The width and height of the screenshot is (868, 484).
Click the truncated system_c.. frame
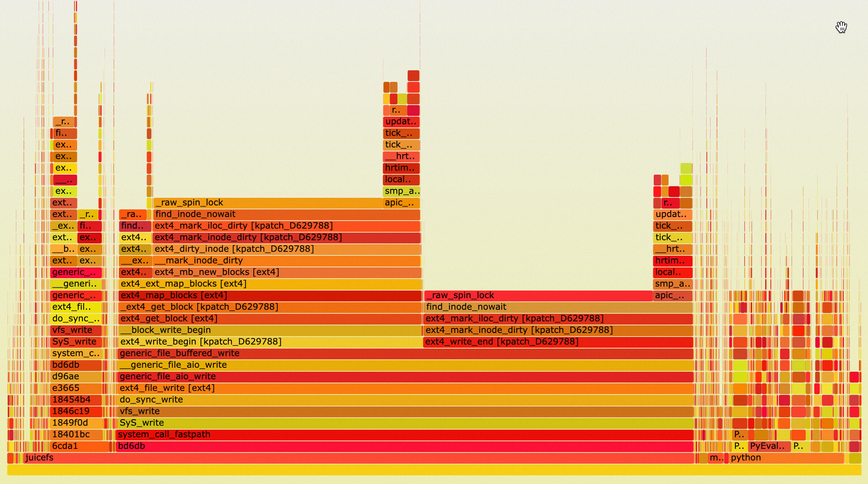coord(76,354)
